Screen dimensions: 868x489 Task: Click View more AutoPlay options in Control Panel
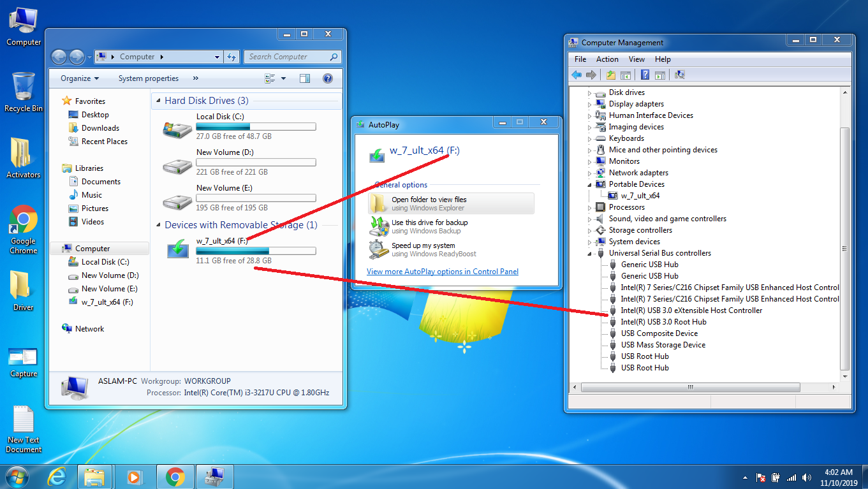(x=443, y=272)
